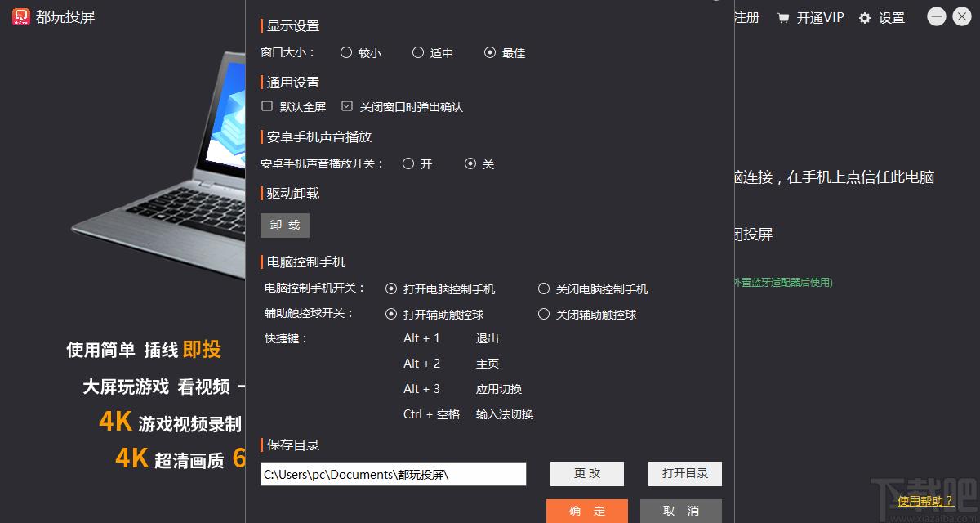This screenshot has width=980, height=523.
Task: Minimize the 都玩投屏 window
Action: click(937, 16)
